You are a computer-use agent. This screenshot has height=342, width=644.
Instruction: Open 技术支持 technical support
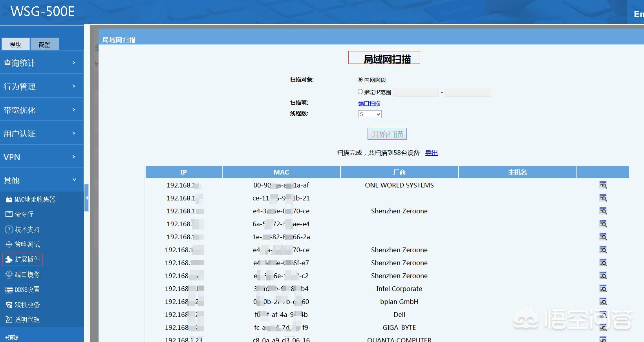22,229
